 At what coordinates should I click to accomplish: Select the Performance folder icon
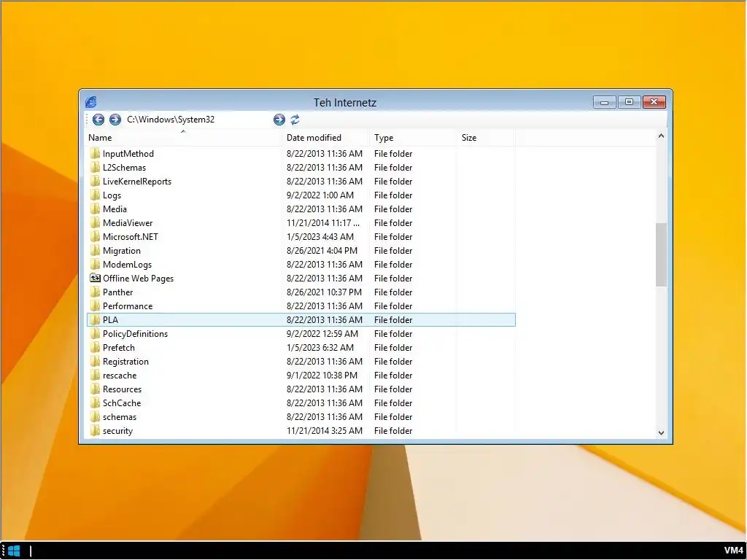click(x=95, y=306)
